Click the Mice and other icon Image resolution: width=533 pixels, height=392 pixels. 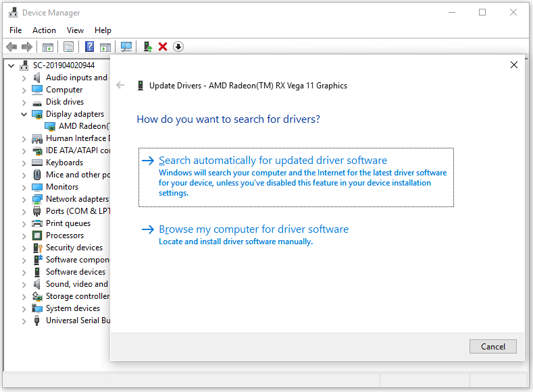(37, 175)
